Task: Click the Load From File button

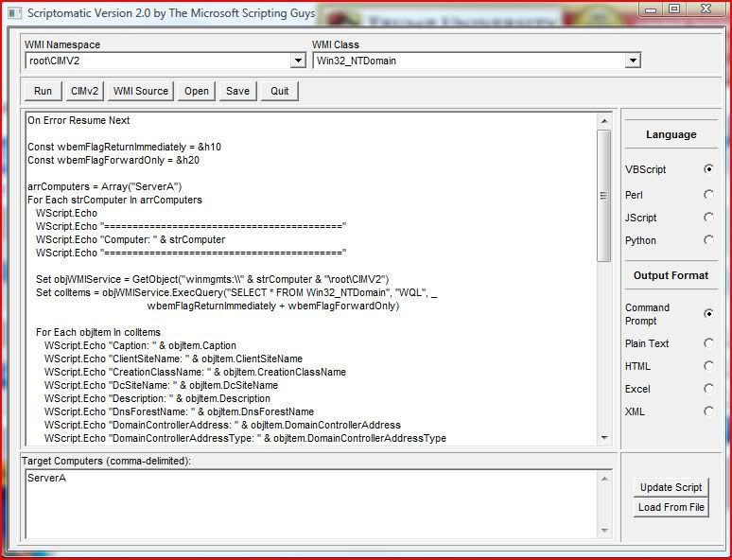Action: 671,507
